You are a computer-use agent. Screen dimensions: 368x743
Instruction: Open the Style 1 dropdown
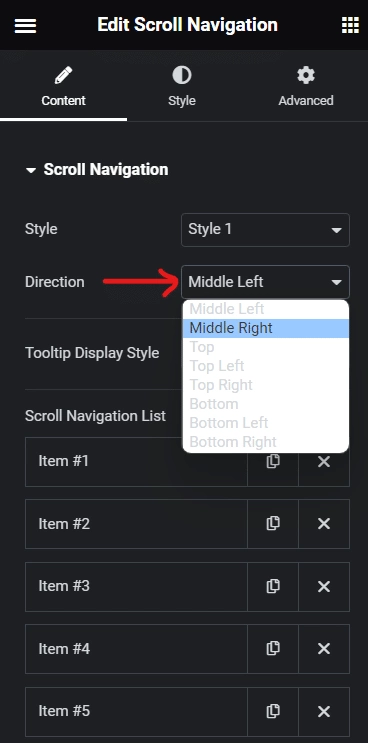coord(265,230)
